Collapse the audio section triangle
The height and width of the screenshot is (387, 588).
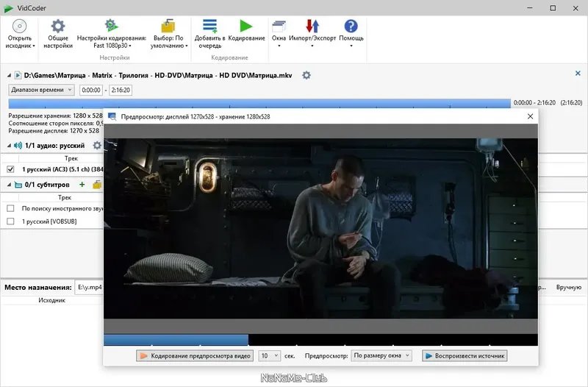tap(9, 146)
